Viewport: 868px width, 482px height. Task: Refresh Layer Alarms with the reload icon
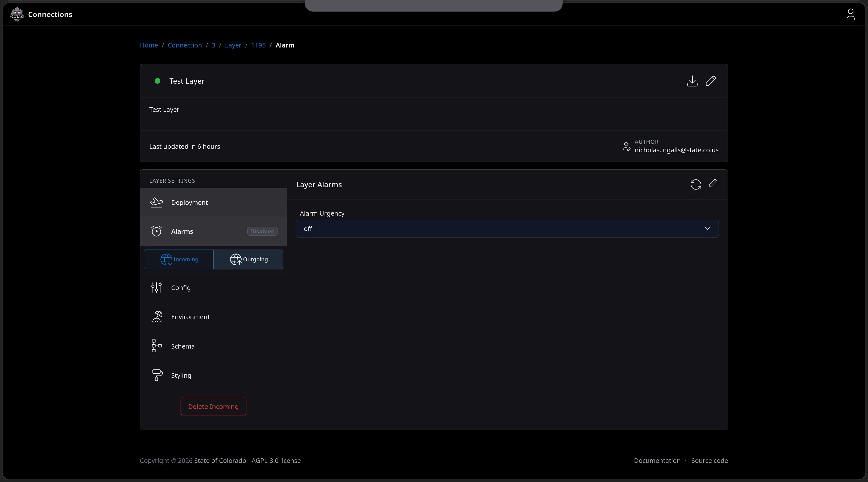(696, 184)
